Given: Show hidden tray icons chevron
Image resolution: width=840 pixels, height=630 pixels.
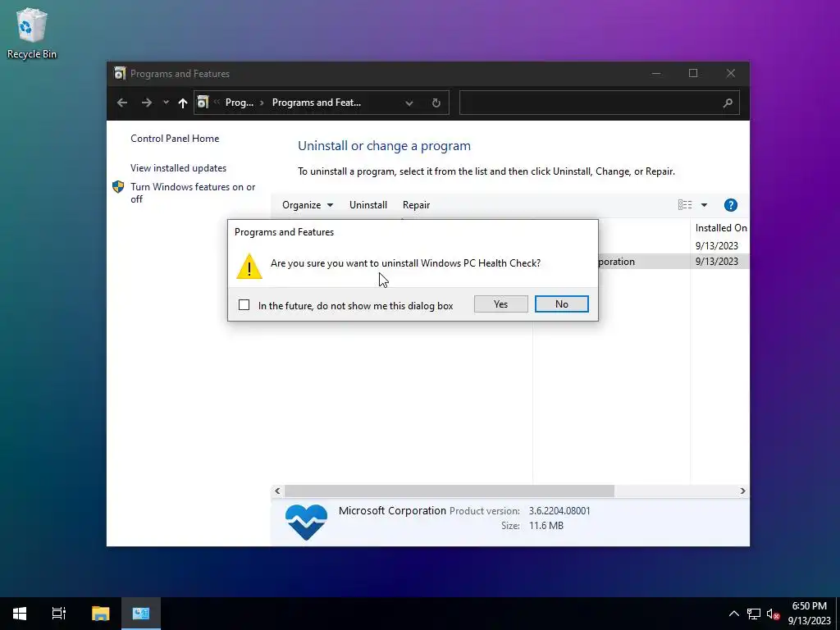Looking at the screenshot, I should pos(734,614).
